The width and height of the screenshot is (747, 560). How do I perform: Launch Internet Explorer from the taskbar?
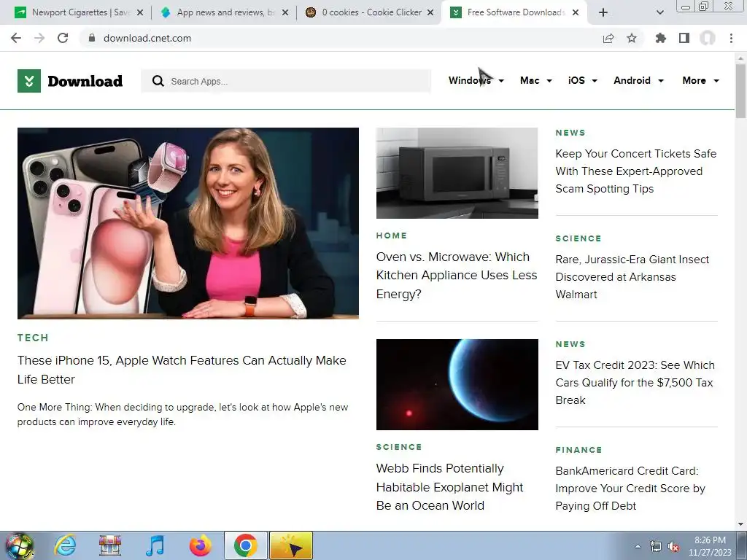[x=65, y=545]
